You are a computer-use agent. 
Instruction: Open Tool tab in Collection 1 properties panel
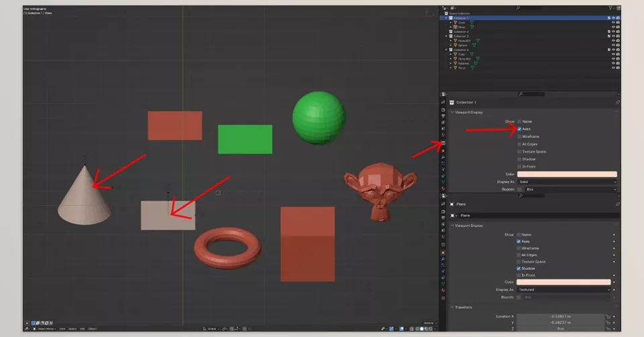(443, 102)
